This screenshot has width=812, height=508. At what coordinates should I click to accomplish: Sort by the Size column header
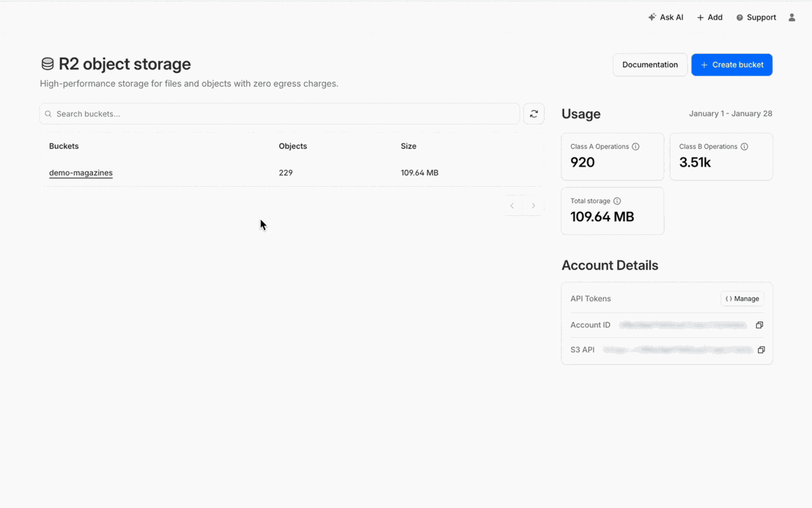(409, 146)
